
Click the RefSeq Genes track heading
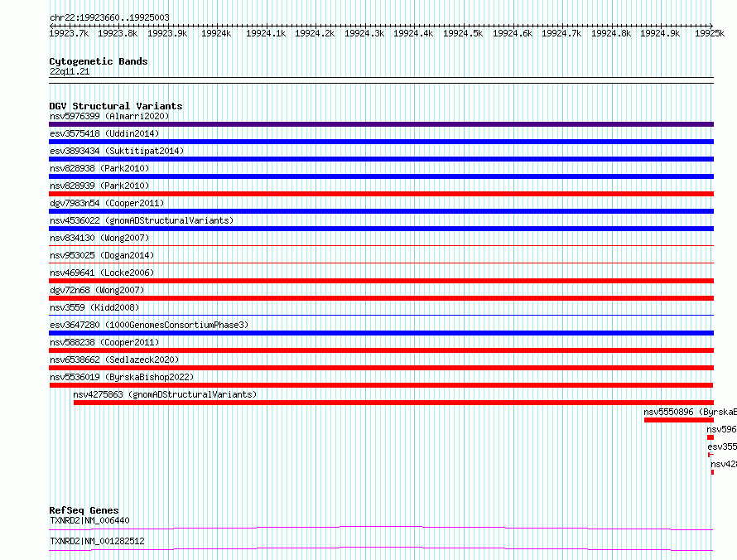[84, 510]
